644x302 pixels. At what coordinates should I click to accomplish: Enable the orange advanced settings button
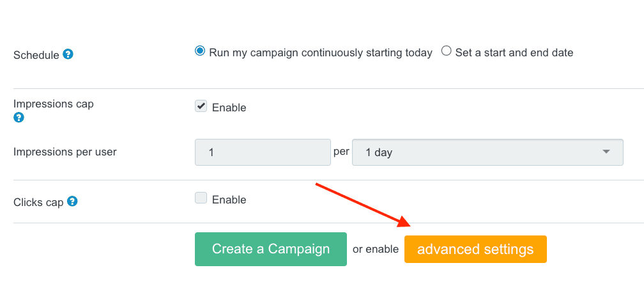point(475,249)
